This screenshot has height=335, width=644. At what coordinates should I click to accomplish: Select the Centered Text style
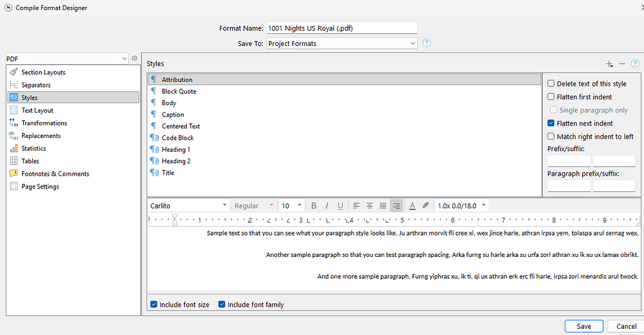344,126
